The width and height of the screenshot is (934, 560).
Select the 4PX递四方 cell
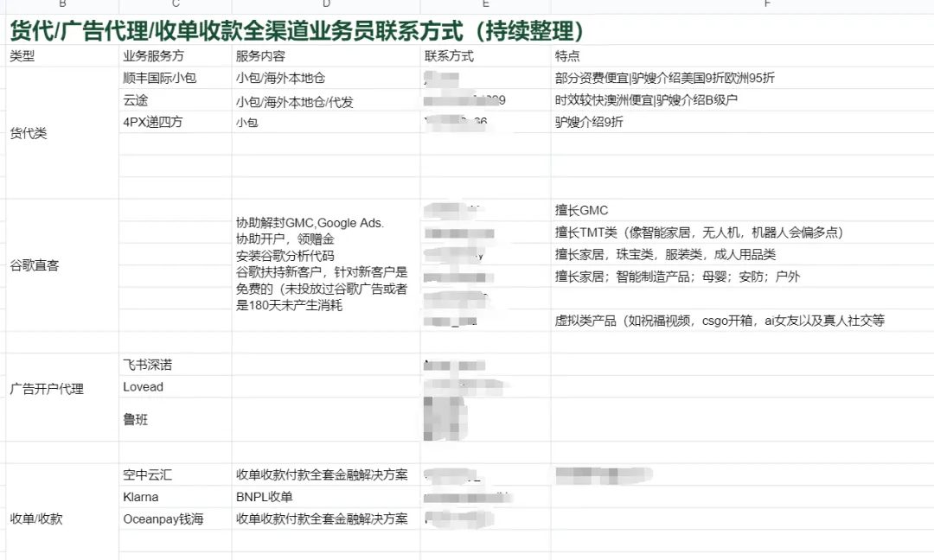click(175, 122)
